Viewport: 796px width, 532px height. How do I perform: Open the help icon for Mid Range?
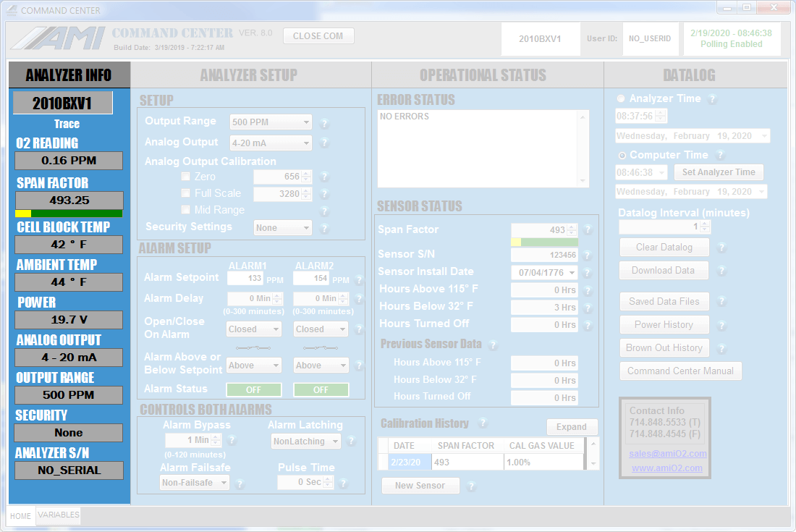(324, 210)
